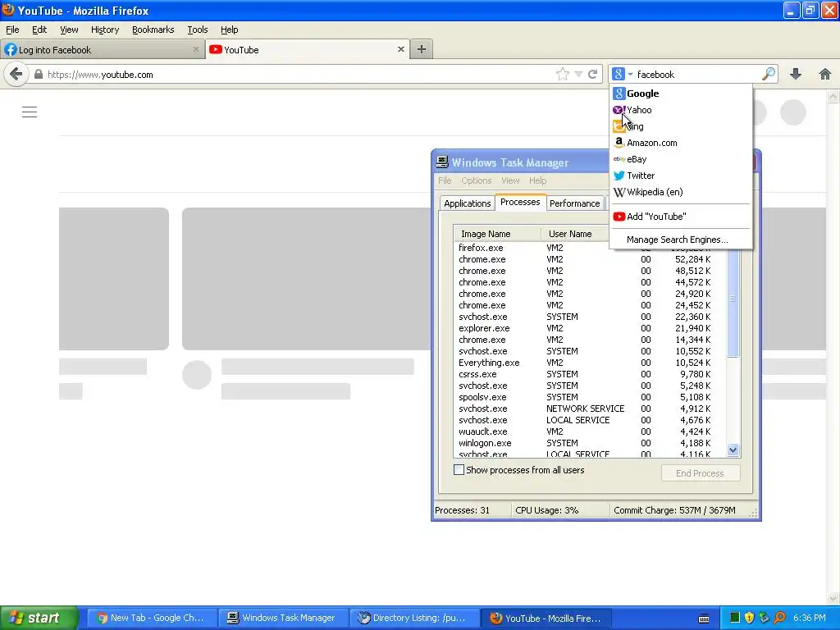Pick Amazon.com from the search engine list

coord(681,143)
